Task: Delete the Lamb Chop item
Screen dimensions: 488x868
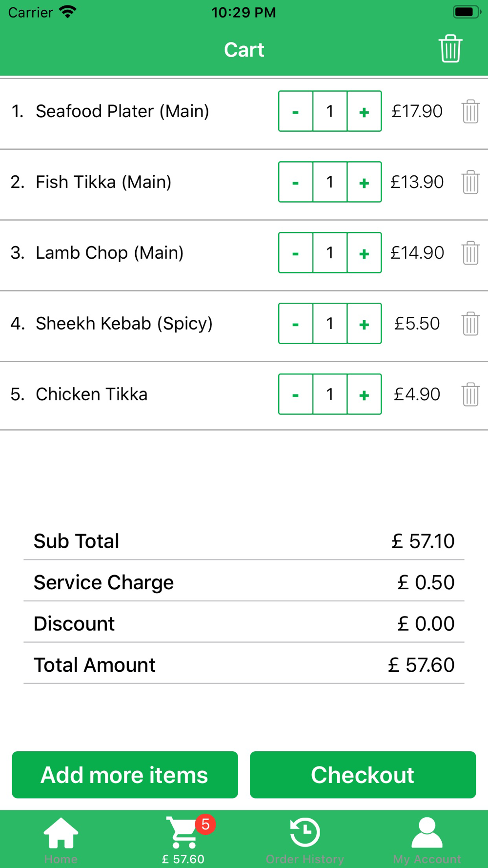Action: (x=470, y=253)
